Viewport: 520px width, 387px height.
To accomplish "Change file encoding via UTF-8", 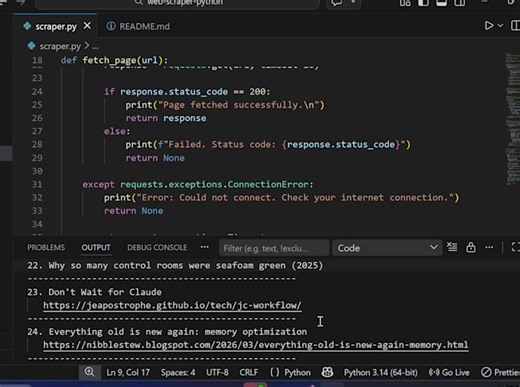I will [x=217, y=372].
